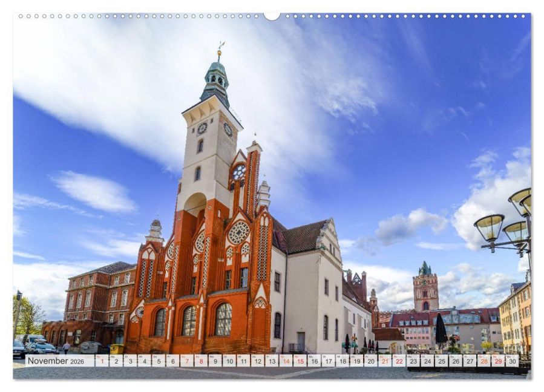Screen dimensions: 544x392
Task: Click the date cell 7 in red
Action: click(x=188, y=362)
